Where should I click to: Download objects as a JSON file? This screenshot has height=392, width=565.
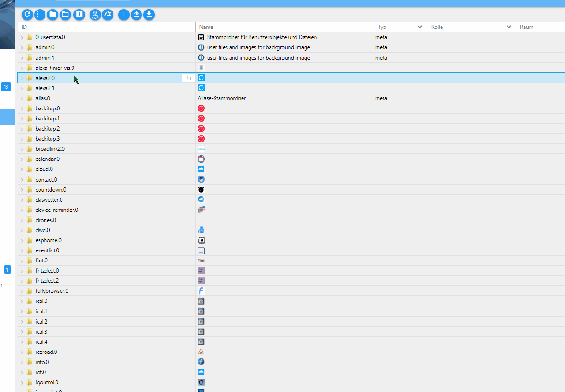tap(149, 14)
